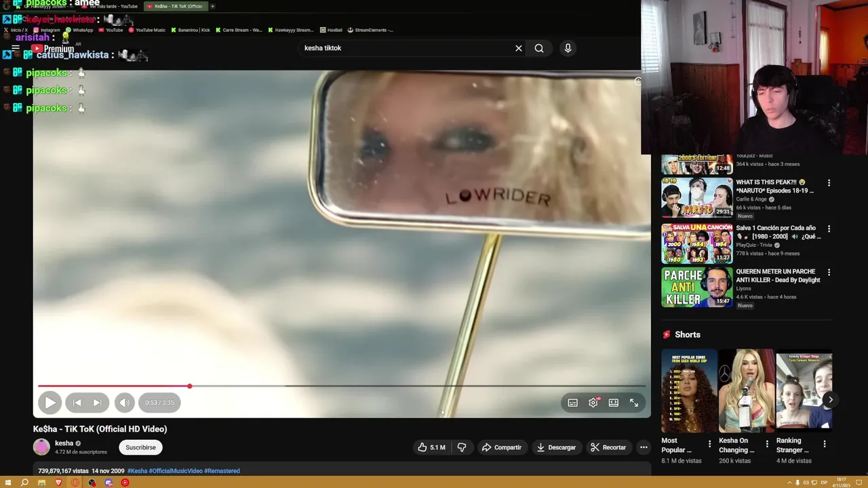Select the Ke$ha - TiK ToK browser tab
Screen dimensions: 868x488
pos(178,6)
